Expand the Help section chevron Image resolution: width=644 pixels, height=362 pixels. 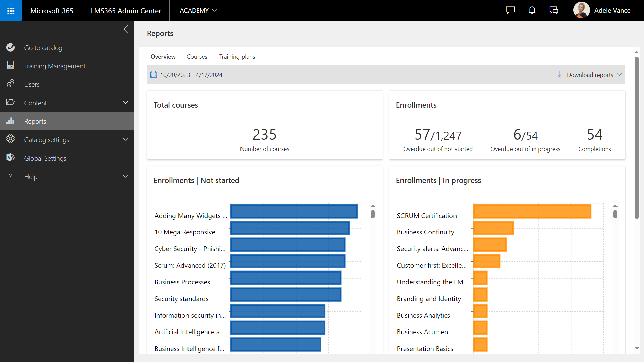(x=125, y=176)
